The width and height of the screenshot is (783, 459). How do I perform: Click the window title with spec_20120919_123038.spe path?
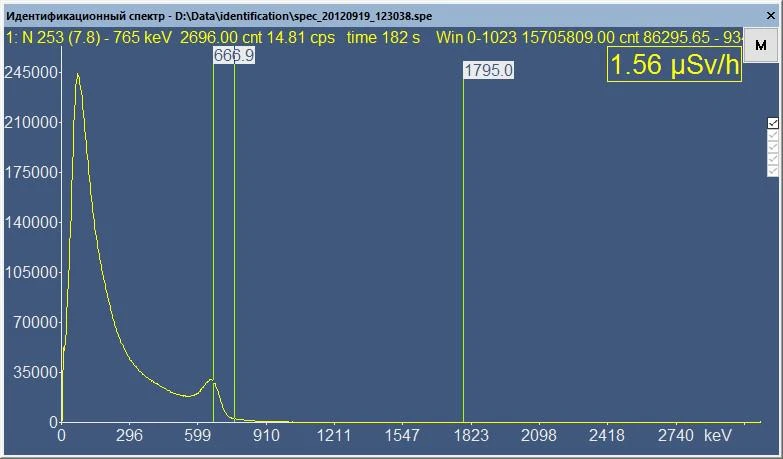[x=219, y=16]
